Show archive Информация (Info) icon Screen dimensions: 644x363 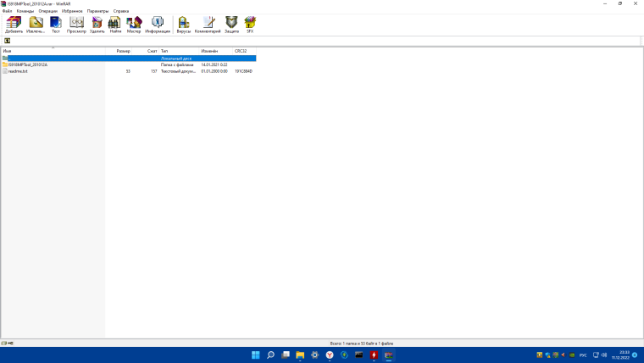coord(158,24)
